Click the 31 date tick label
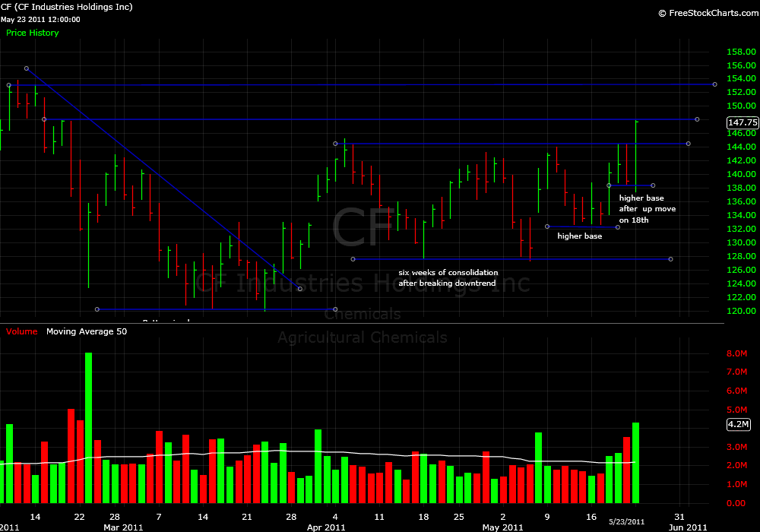Viewport: 760px width, 532px height. click(679, 517)
